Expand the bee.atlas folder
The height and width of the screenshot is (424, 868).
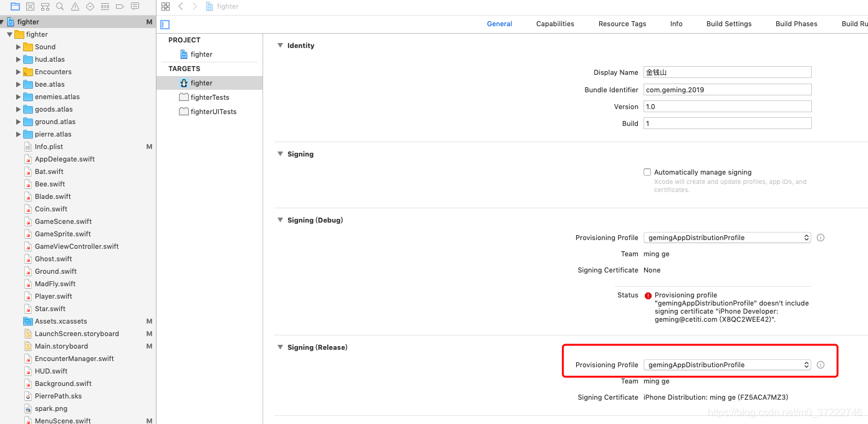[x=18, y=84]
